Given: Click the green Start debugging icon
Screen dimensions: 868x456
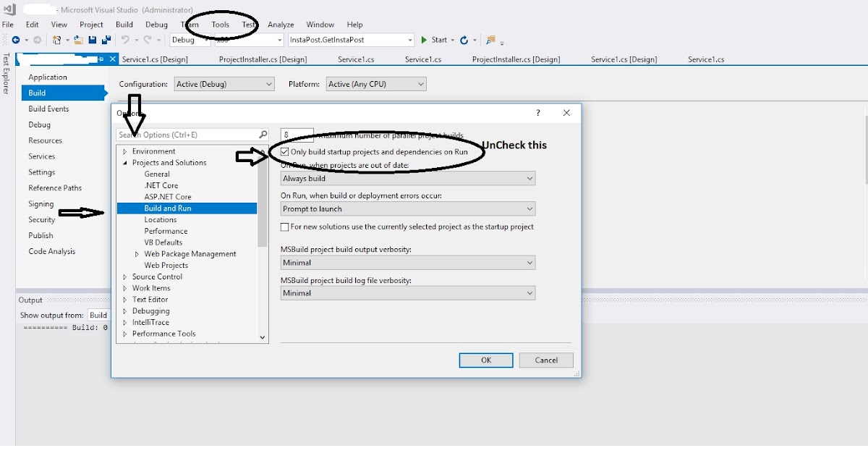Looking at the screenshot, I should point(424,40).
